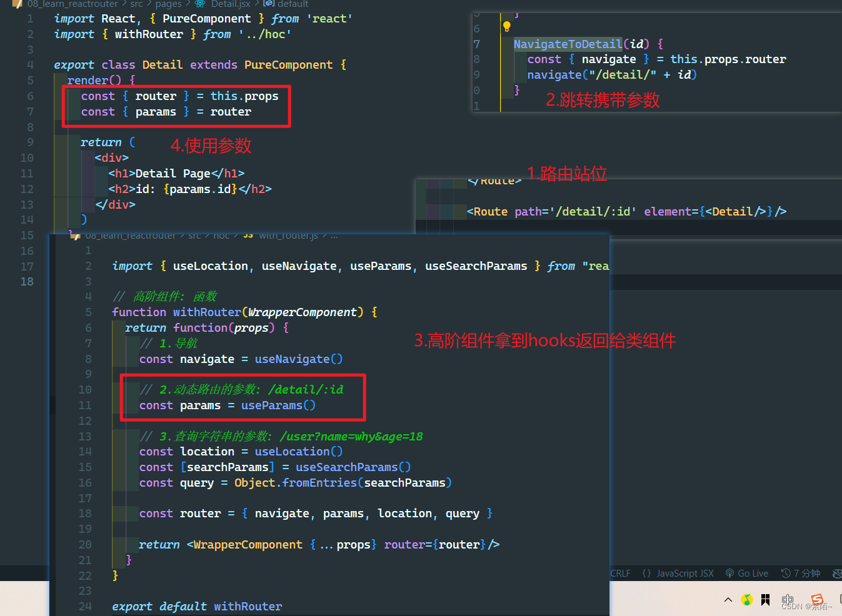
Task: Open the pages folder breadcrumb
Action: coord(168,4)
